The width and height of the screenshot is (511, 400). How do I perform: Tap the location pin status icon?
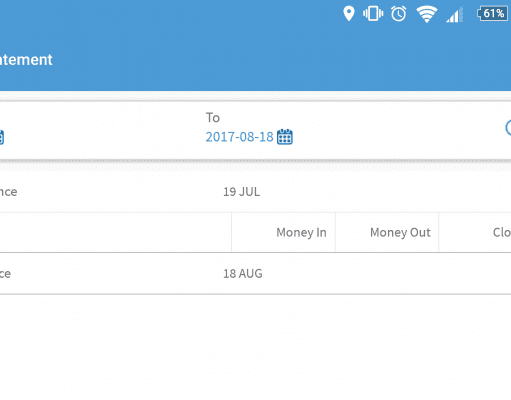[349, 14]
